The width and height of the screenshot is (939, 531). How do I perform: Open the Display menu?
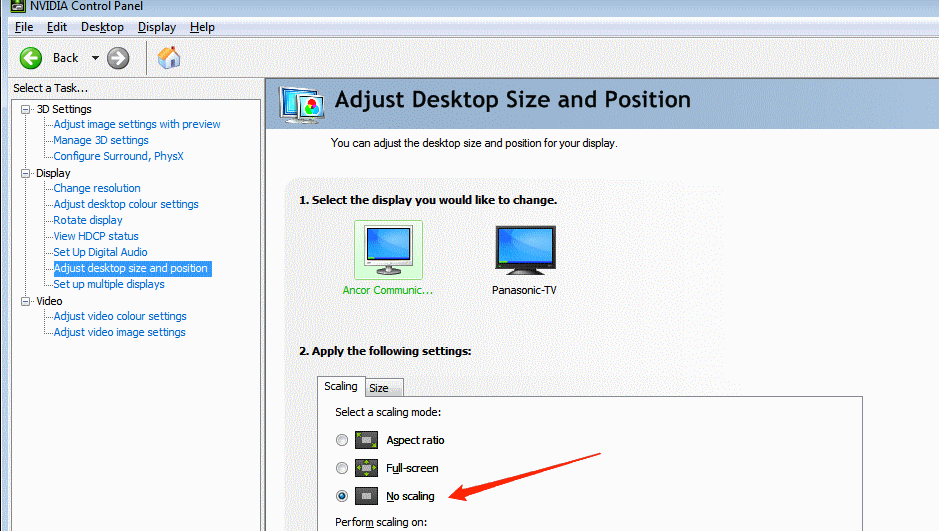coord(157,27)
